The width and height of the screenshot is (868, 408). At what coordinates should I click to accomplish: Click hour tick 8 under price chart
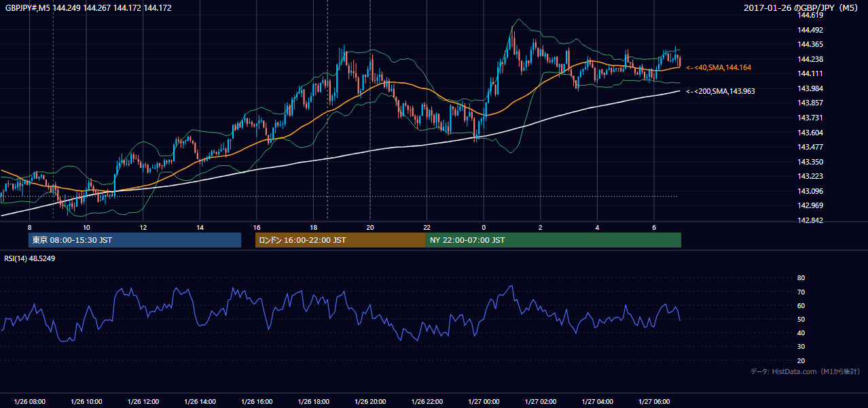29,227
